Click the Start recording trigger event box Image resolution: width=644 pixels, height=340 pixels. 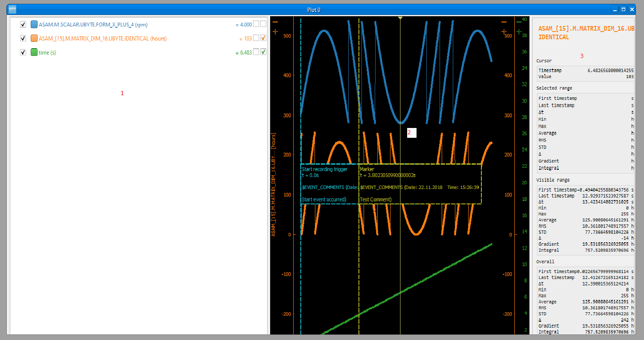coord(329,183)
